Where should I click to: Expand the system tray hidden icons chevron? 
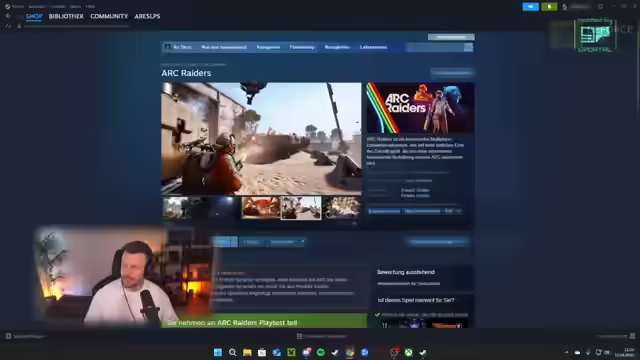click(x=566, y=352)
